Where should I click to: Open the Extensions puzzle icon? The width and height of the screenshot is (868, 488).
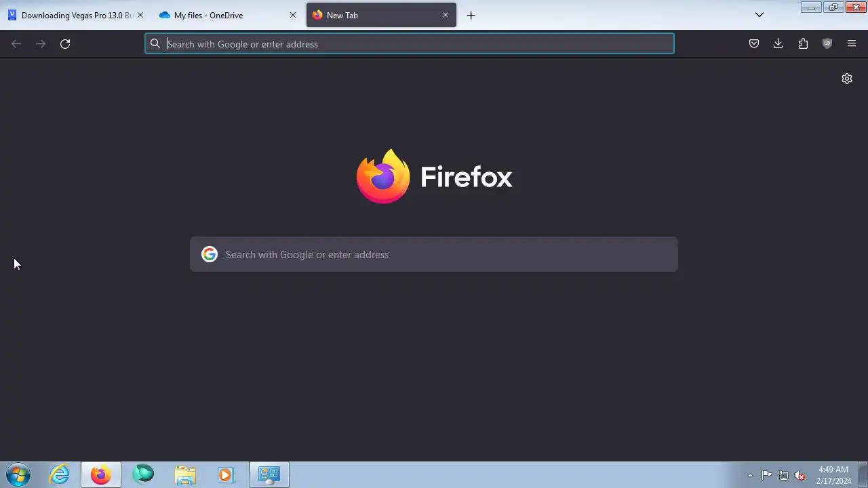[803, 44]
